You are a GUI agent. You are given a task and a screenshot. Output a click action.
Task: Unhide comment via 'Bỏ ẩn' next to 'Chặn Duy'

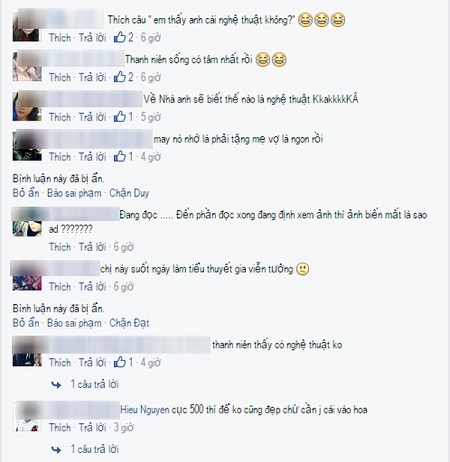[26, 193]
